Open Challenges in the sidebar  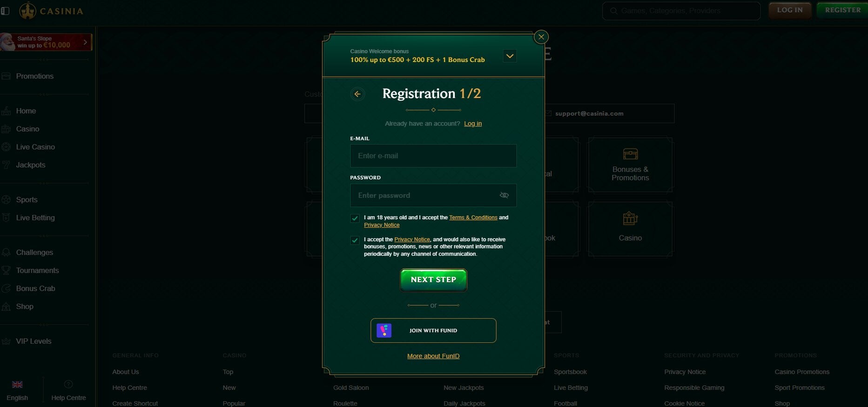click(34, 253)
